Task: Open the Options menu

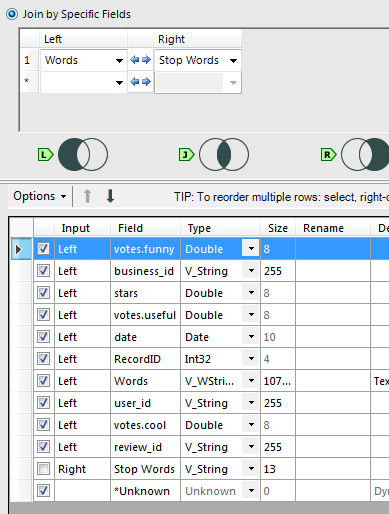Action: click(40, 196)
